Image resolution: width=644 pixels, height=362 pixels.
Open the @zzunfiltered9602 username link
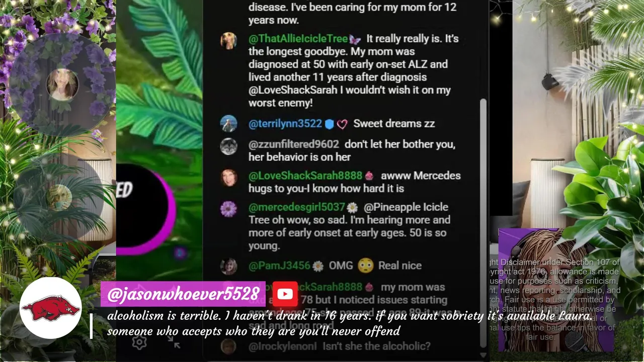[294, 144]
